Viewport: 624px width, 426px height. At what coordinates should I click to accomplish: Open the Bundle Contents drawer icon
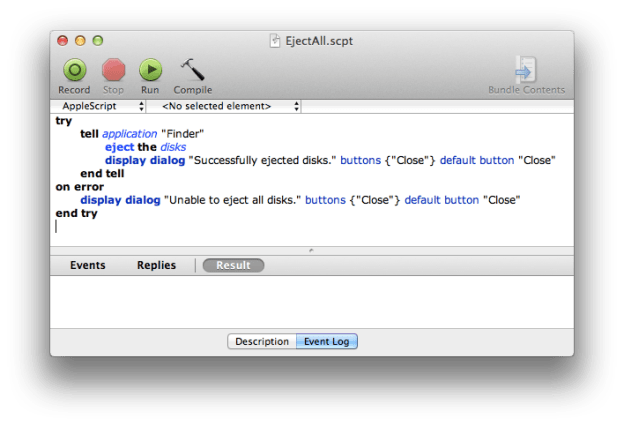click(x=526, y=69)
